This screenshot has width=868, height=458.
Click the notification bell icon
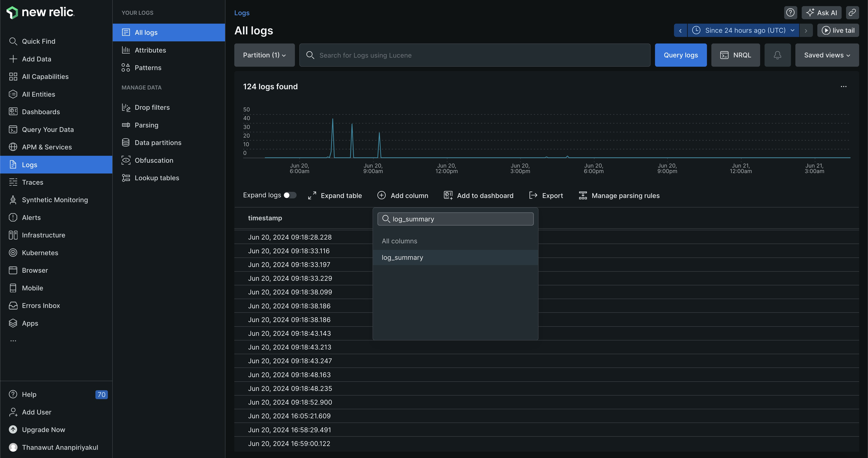point(777,55)
